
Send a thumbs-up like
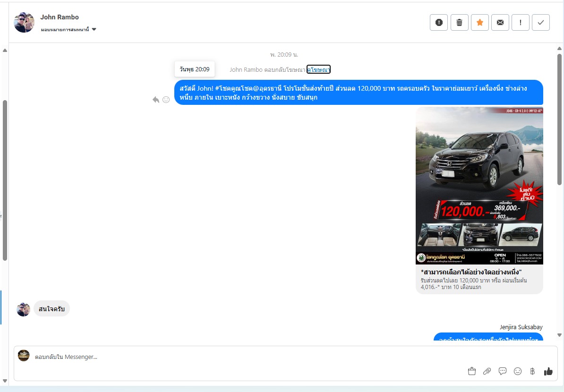(548, 371)
